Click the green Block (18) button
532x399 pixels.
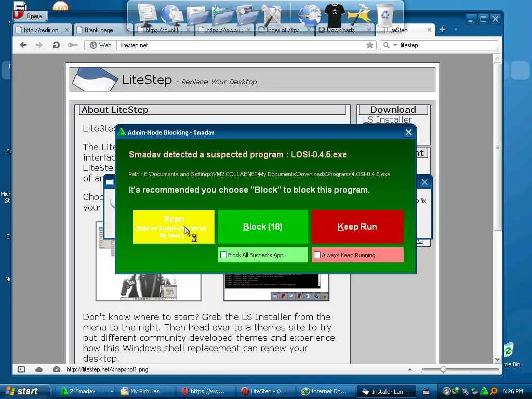[263, 227]
